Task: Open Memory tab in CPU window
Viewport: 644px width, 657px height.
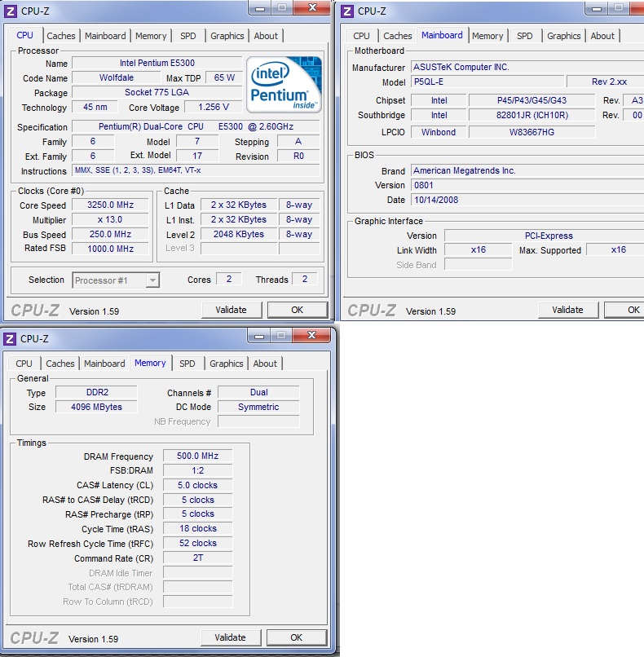Action: [x=151, y=36]
